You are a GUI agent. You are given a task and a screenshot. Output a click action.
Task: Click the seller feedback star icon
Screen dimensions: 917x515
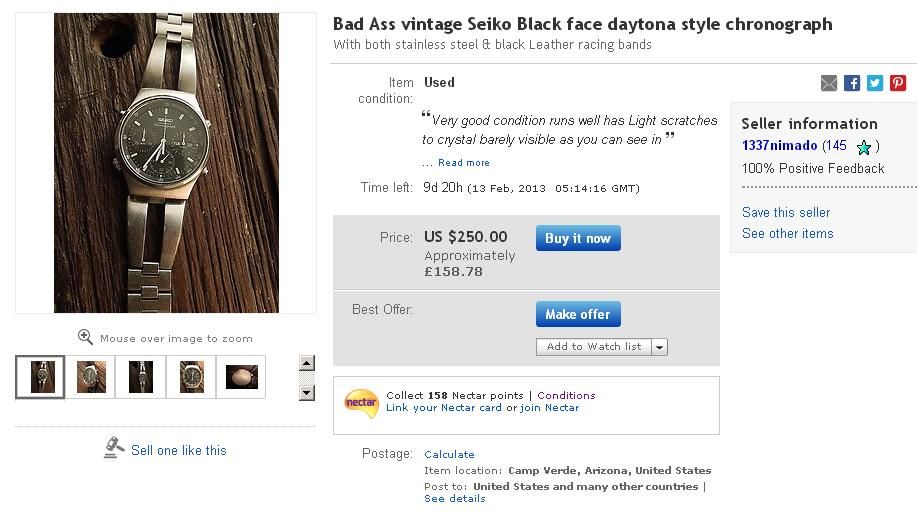[x=864, y=147]
